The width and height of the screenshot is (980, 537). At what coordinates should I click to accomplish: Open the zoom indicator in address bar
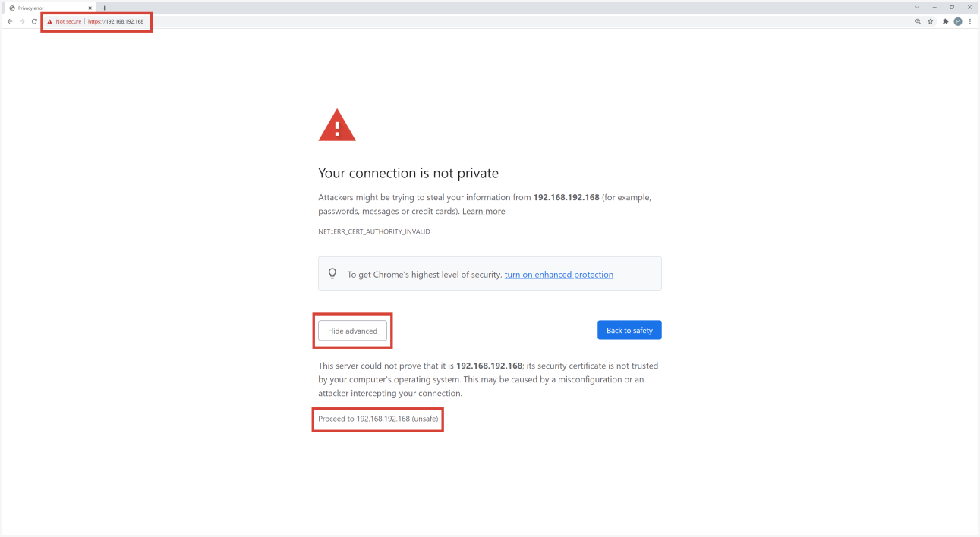point(918,21)
